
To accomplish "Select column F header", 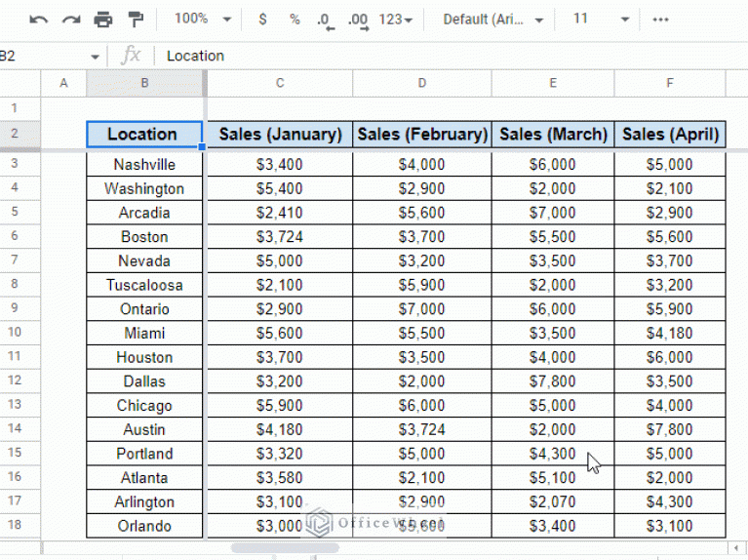I will tap(670, 83).
